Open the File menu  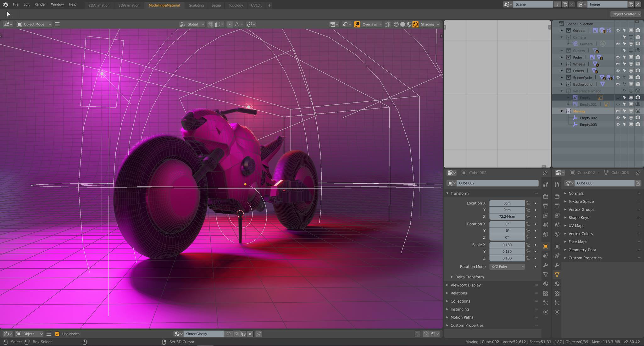click(16, 4)
